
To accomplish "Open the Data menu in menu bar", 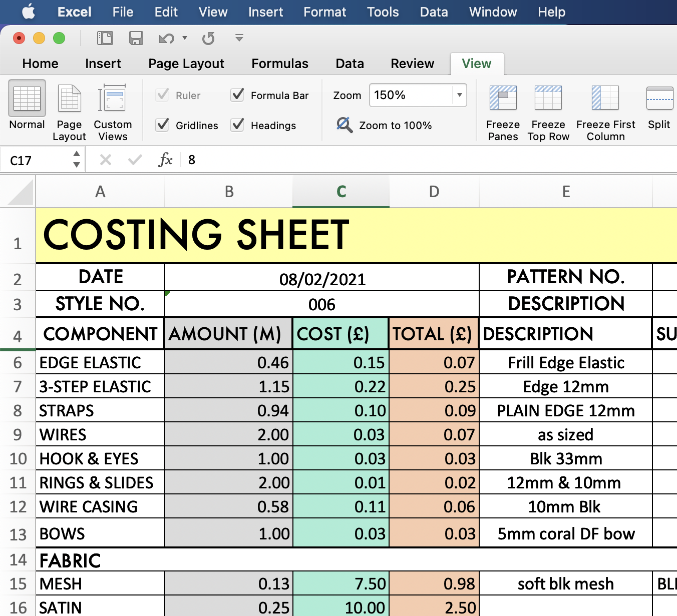I will click(x=434, y=12).
